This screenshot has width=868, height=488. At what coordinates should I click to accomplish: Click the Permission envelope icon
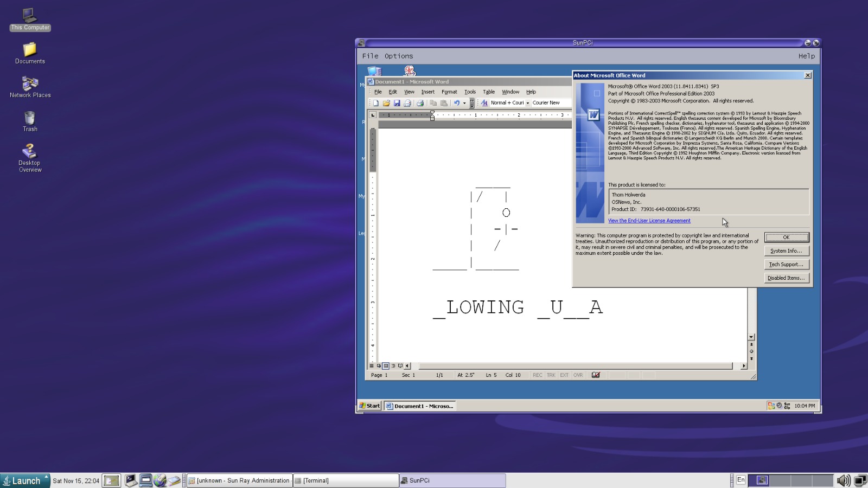(x=409, y=103)
